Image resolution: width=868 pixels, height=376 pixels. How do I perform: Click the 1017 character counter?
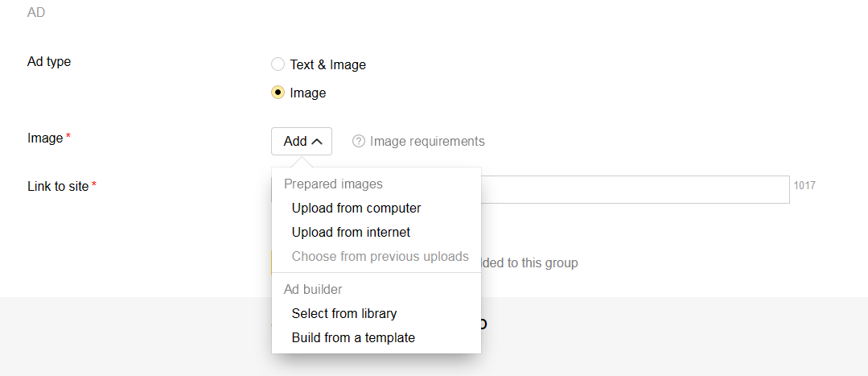[804, 186]
